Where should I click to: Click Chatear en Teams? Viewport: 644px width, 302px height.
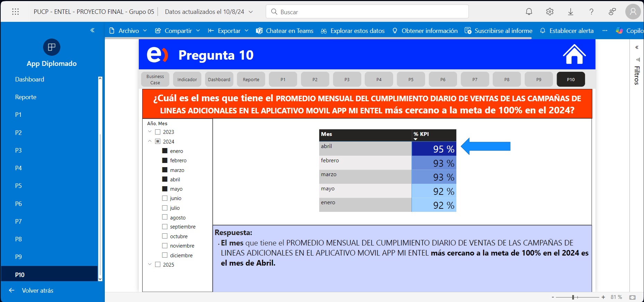(x=285, y=31)
